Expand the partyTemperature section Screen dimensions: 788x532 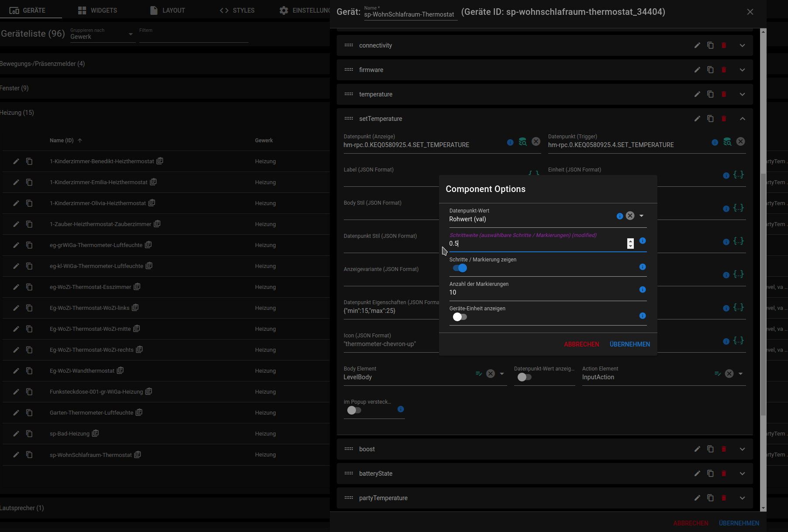click(x=742, y=498)
